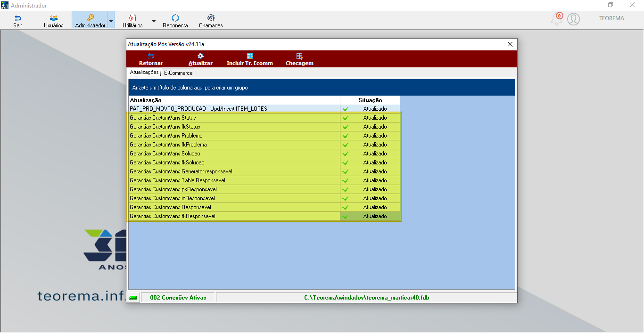Image resolution: width=644 pixels, height=333 pixels.
Task: Click the Situação column header
Action: tap(370, 100)
